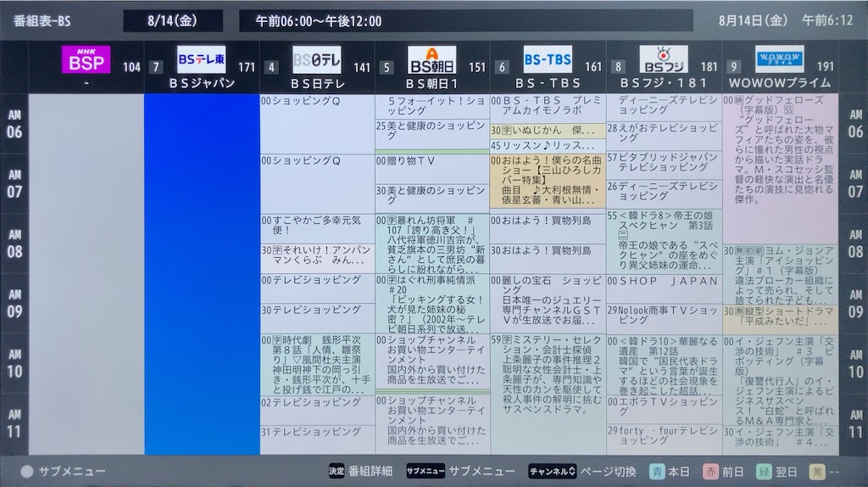This screenshot has width=868, height=487.
Task: Select 暴れん坊将軍 #107 program
Action: [432, 243]
